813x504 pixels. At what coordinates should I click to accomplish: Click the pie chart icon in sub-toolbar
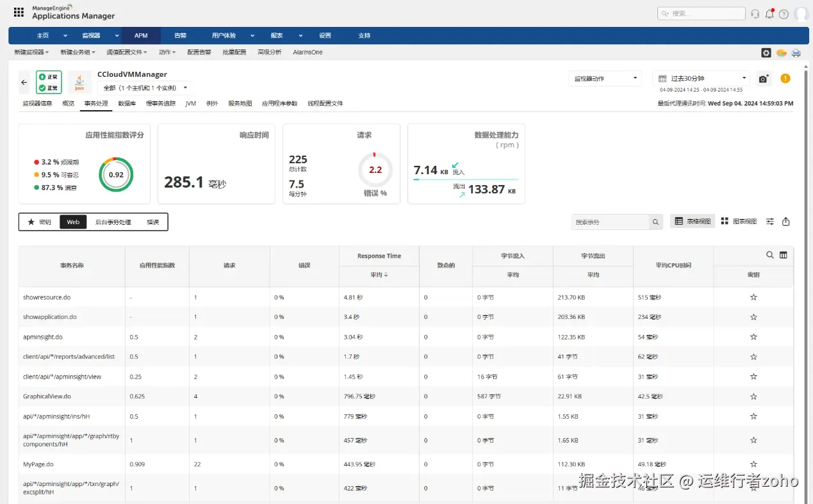[x=781, y=53]
